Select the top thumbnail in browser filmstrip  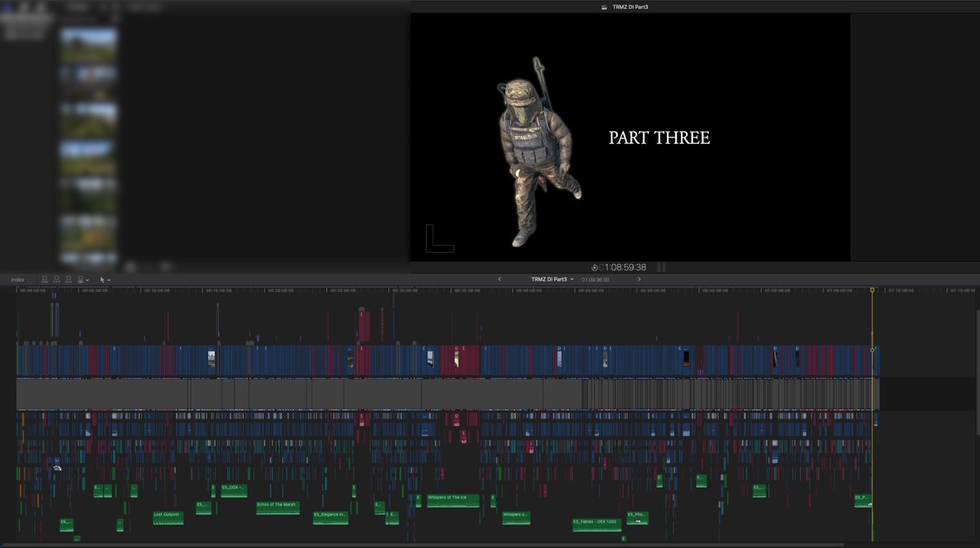pos(89,45)
